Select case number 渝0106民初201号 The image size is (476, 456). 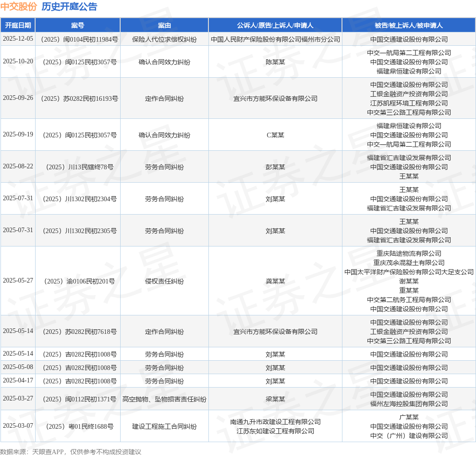click(79, 281)
